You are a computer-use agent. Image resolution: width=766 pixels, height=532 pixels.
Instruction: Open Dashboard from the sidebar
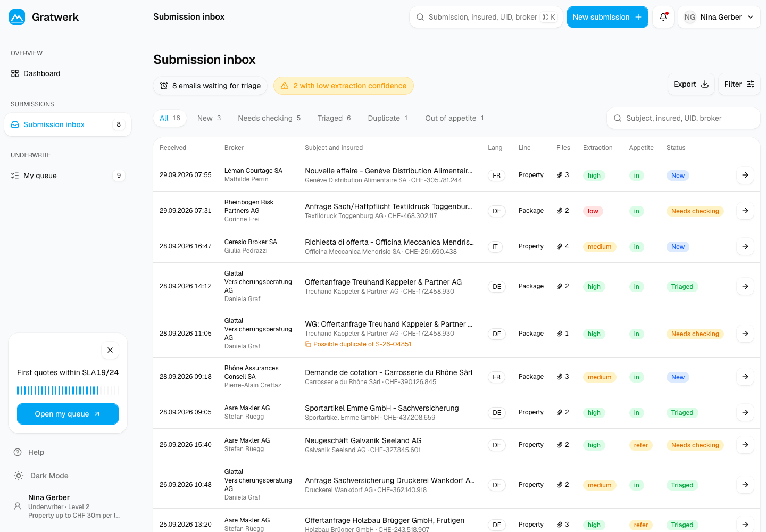[x=68, y=73]
